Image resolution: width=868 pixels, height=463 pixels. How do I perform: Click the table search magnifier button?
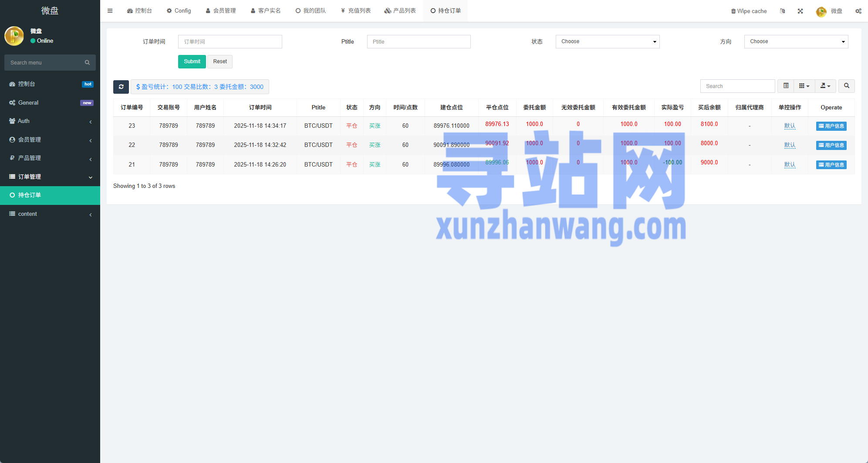[846, 86]
